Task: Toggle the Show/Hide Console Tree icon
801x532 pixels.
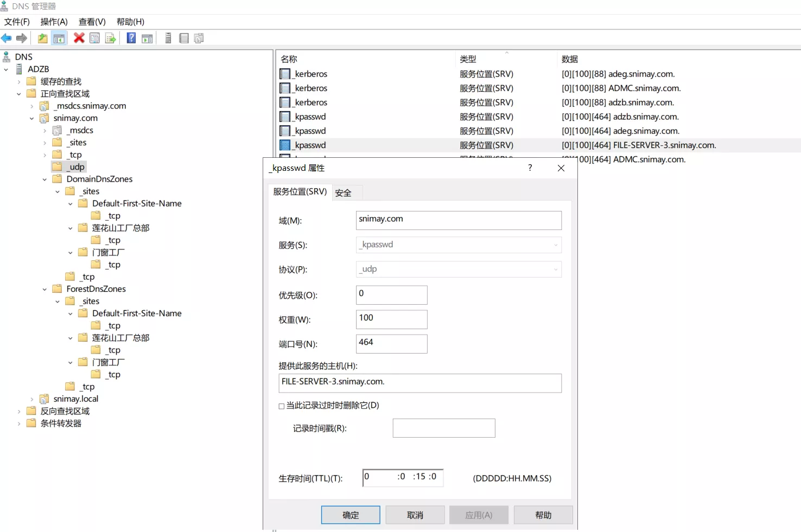Action: (59, 38)
